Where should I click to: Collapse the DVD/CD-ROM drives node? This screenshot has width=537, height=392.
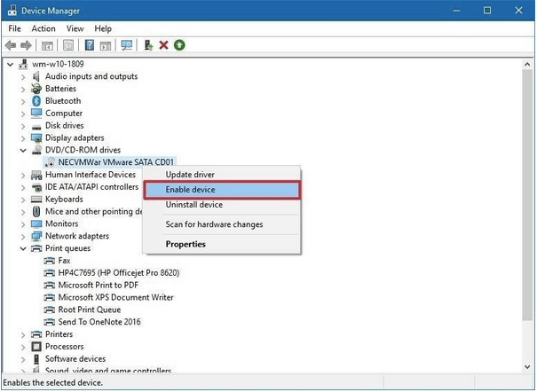coord(23,150)
